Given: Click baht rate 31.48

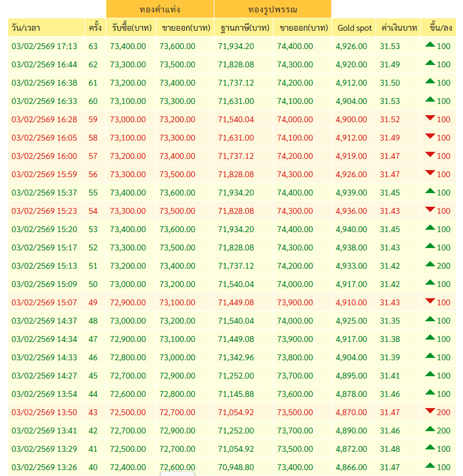Looking at the screenshot, I should (x=390, y=449).
